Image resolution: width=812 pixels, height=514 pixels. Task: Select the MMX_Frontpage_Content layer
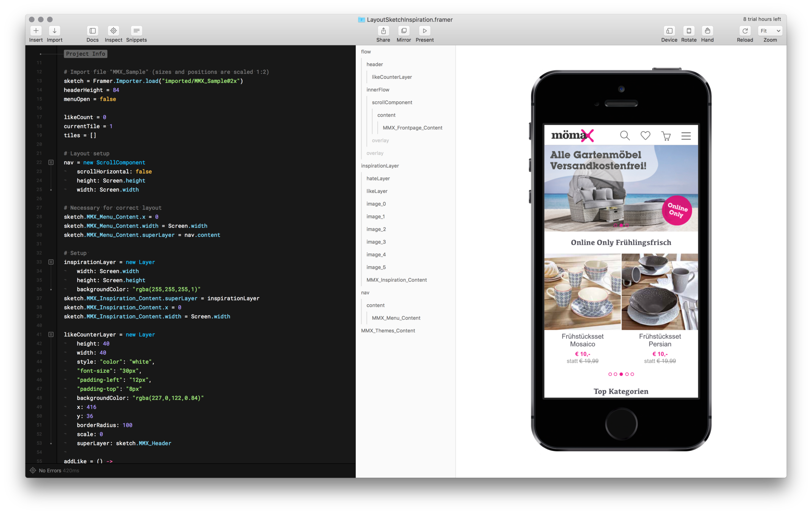coord(412,128)
